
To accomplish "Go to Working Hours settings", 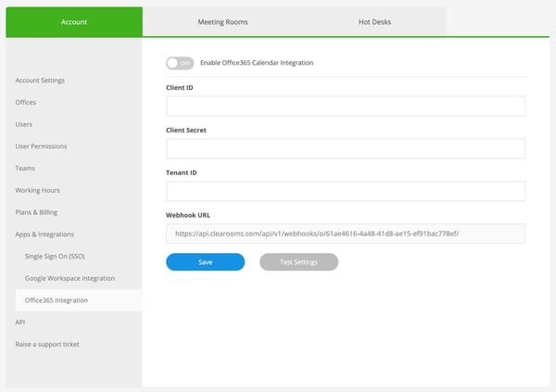I will pos(37,190).
